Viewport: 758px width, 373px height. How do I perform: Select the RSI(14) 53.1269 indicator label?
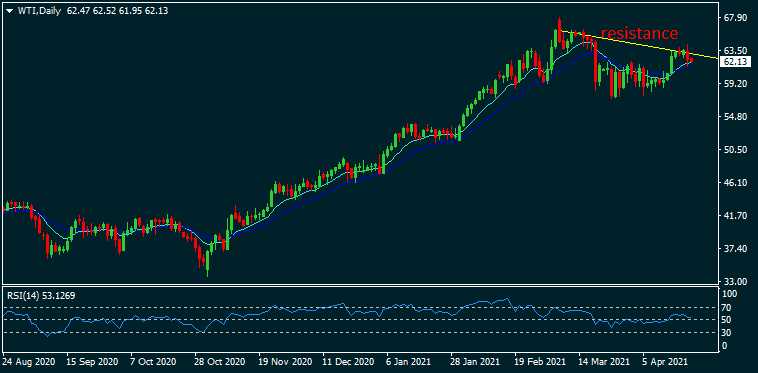[41, 295]
